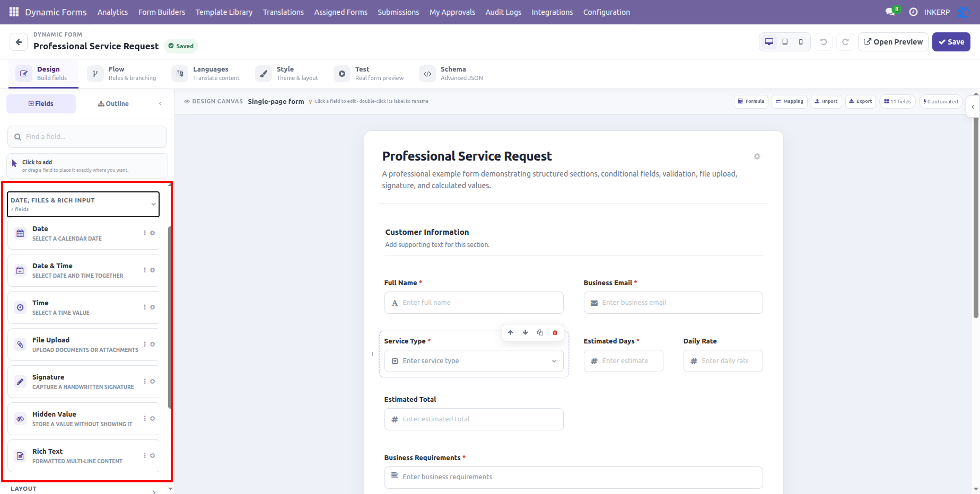Click the field palette scrollbar
Image resolution: width=980 pixels, height=494 pixels.
[x=170, y=318]
